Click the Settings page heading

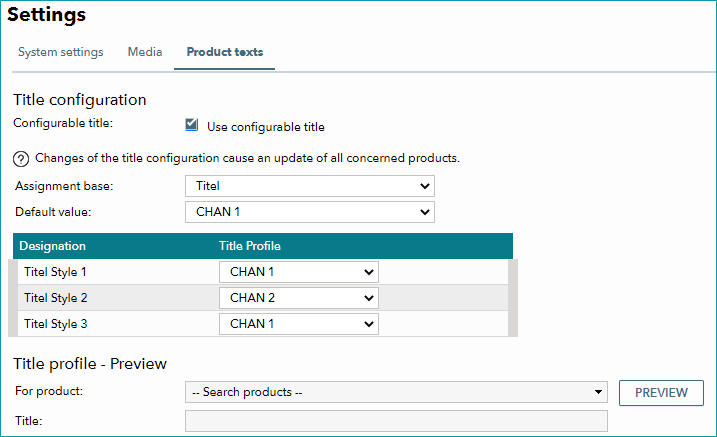(x=47, y=15)
